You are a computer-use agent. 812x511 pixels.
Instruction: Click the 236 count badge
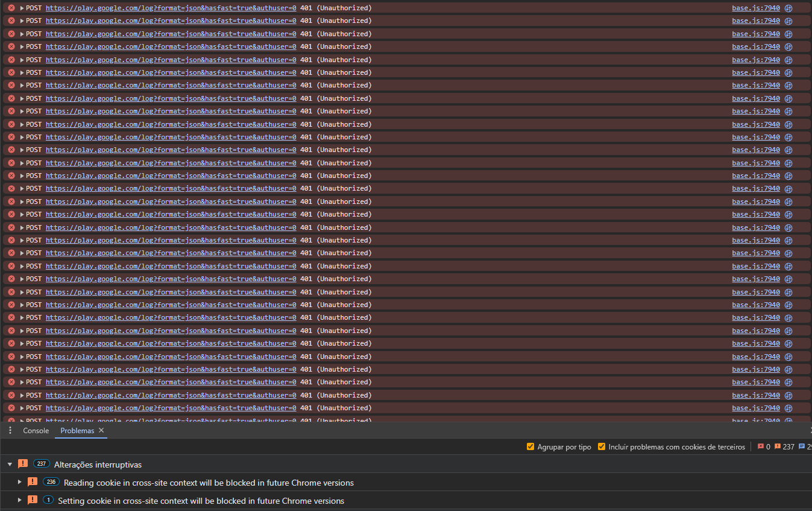(x=51, y=482)
